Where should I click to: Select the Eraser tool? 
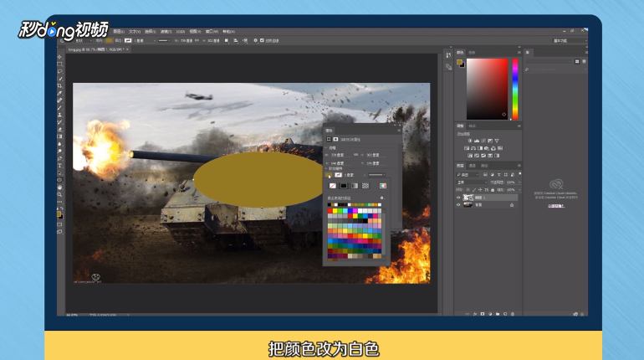point(60,130)
